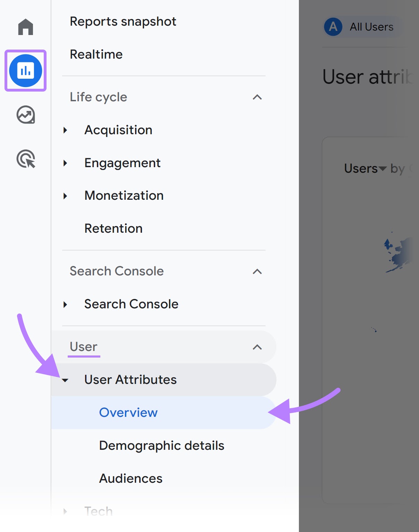
Task: Collapse the Search Console section header
Action: coord(257,272)
